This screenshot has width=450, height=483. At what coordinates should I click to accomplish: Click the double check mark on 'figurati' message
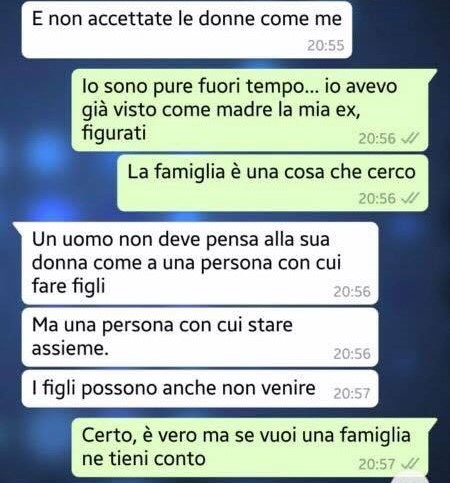(x=409, y=138)
